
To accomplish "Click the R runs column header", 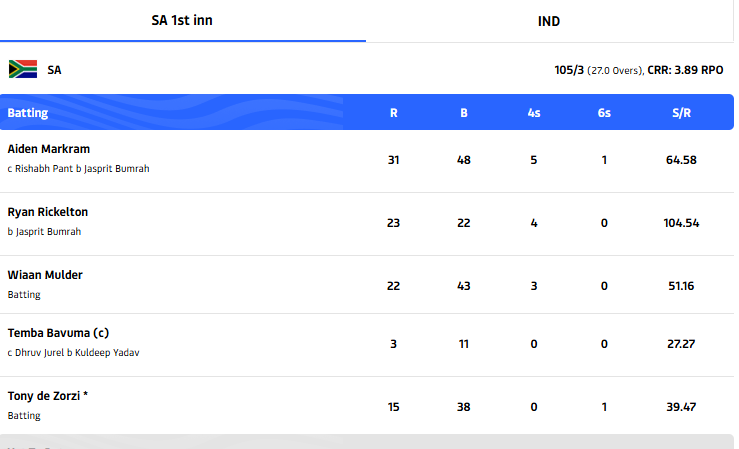I will 394,113.
